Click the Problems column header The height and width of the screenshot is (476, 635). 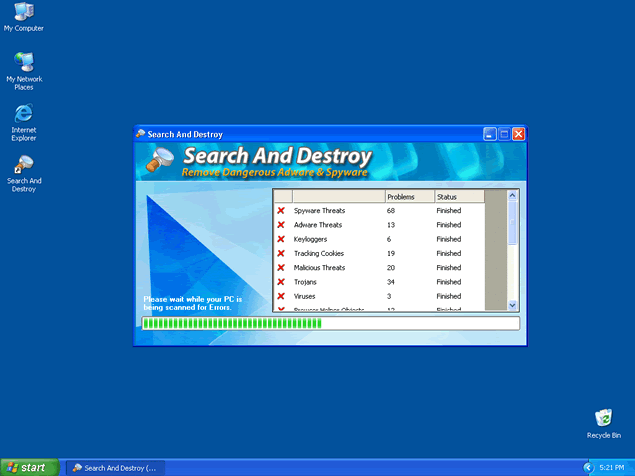point(408,197)
